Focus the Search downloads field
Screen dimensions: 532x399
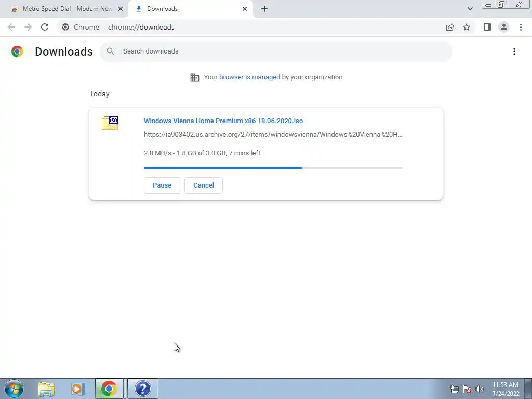tap(276, 51)
